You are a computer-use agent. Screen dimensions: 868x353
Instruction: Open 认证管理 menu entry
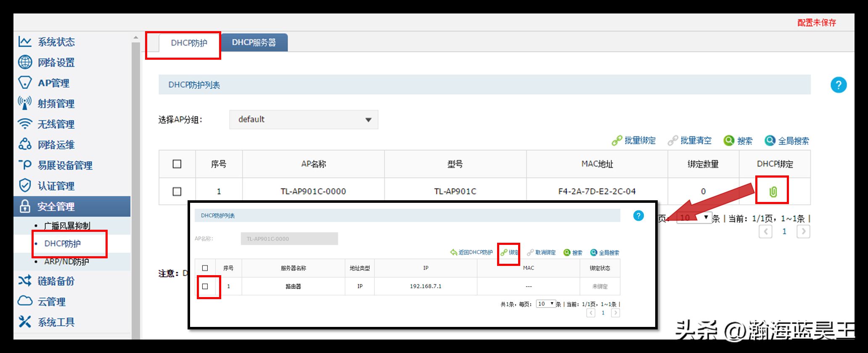click(56, 186)
